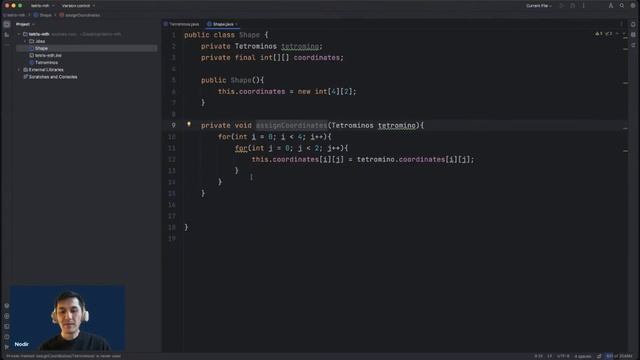Open the Notifications bell on right stripe
Image resolution: width=640 pixels, height=360 pixels.
(633, 24)
